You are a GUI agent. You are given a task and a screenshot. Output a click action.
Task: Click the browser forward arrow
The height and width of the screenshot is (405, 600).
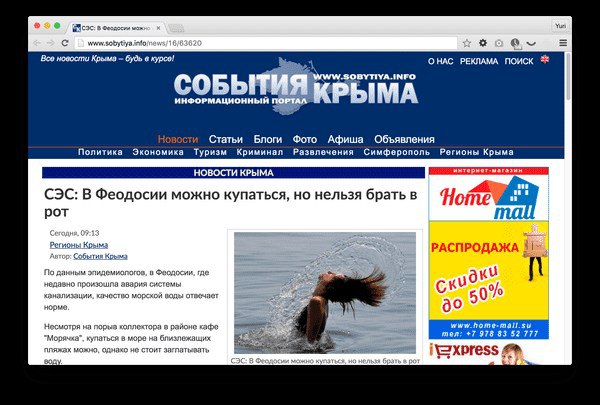51,43
